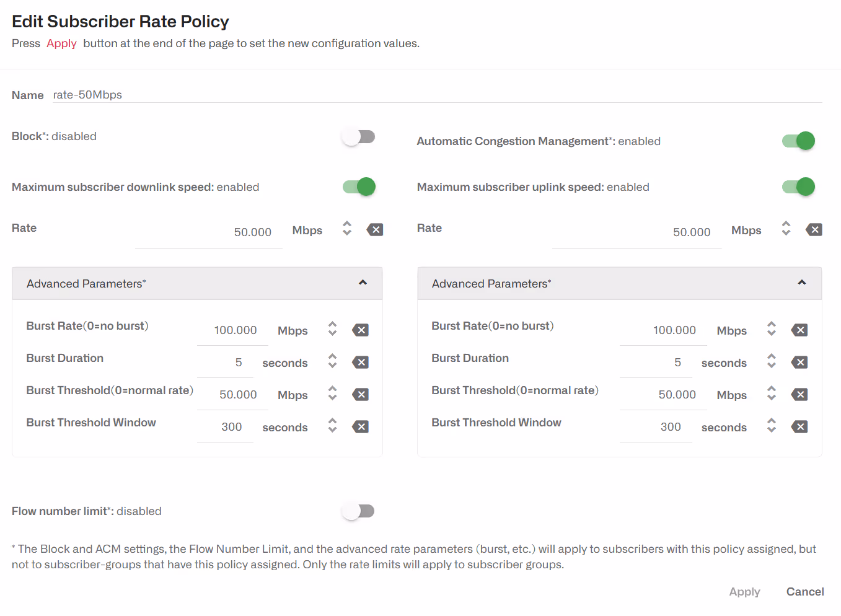Clear the downlink Burst Threshold Window value
This screenshot has height=616, width=841.
pos(360,427)
